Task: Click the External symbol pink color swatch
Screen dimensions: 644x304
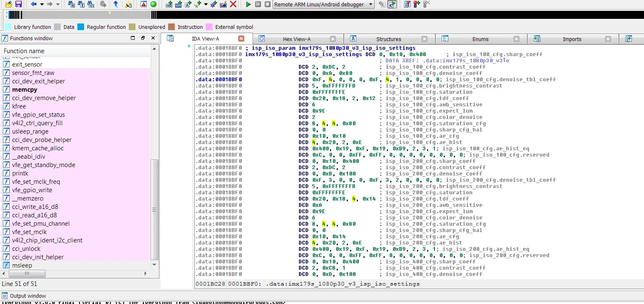Action: tap(209, 27)
